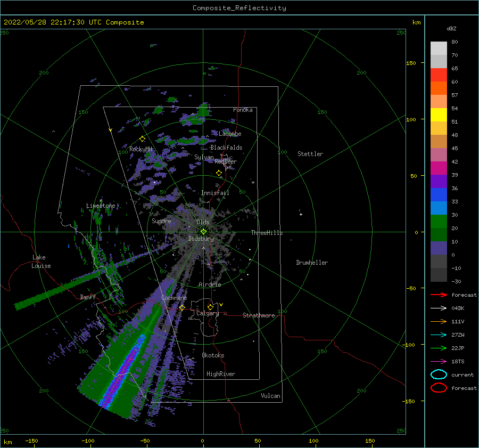Viewport: 479px width, 448px height.
Task: Click the asterisk marker east of Innisfail
Action: [253, 183]
